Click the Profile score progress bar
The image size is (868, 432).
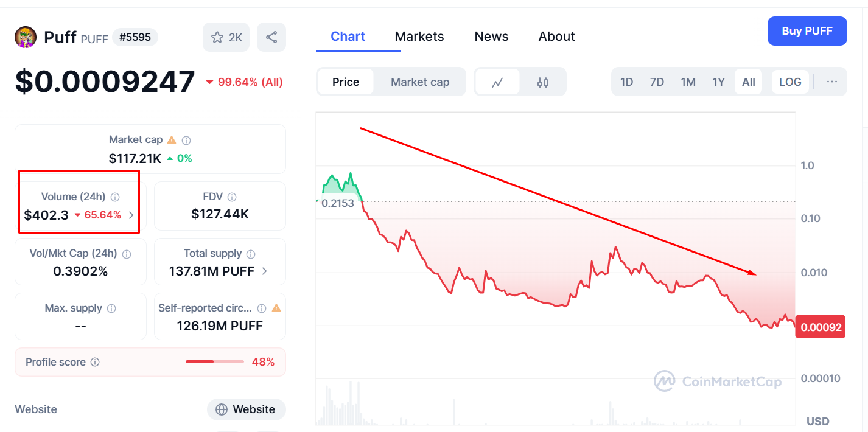214,362
